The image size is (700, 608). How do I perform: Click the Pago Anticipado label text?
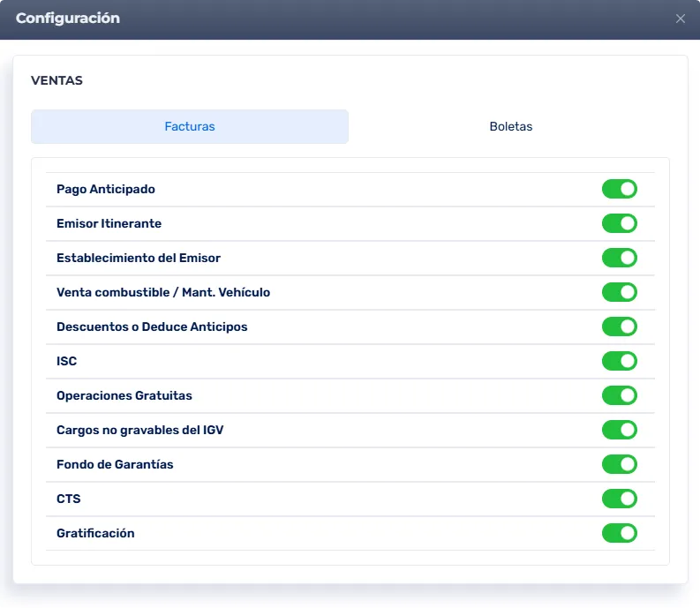[105, 189]
